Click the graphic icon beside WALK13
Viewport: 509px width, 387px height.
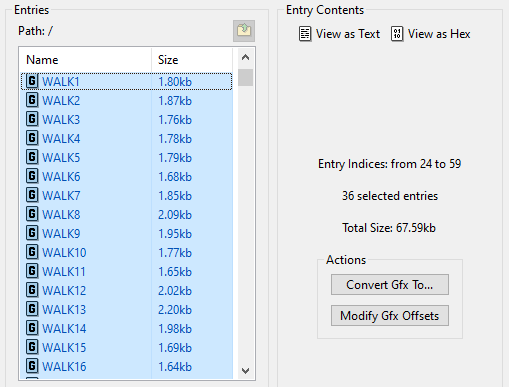[32, 309]
